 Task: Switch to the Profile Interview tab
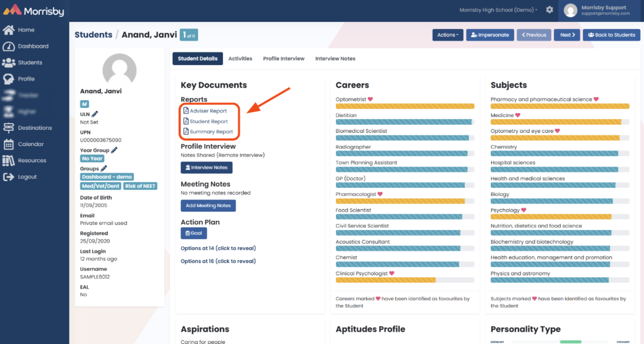[284, 58]
